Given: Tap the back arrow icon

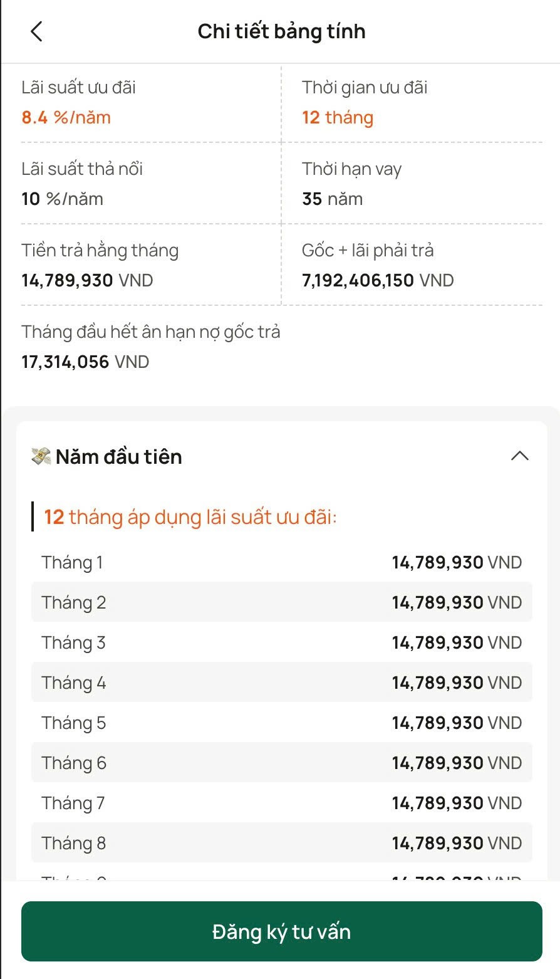Looking at the screenshot, I should point(36,31).
